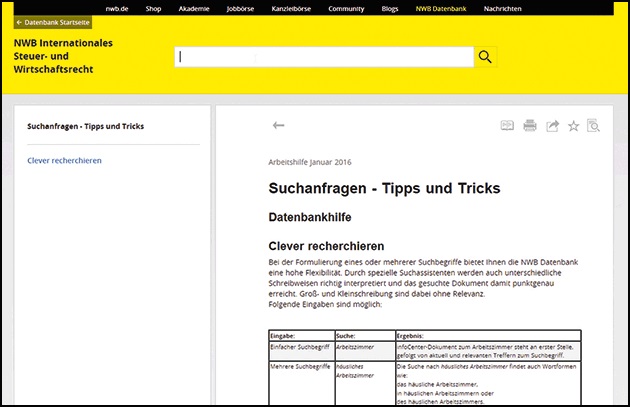Open search-in-document icon
This screenshot has height=407, width=630.
tap(594, 126)
